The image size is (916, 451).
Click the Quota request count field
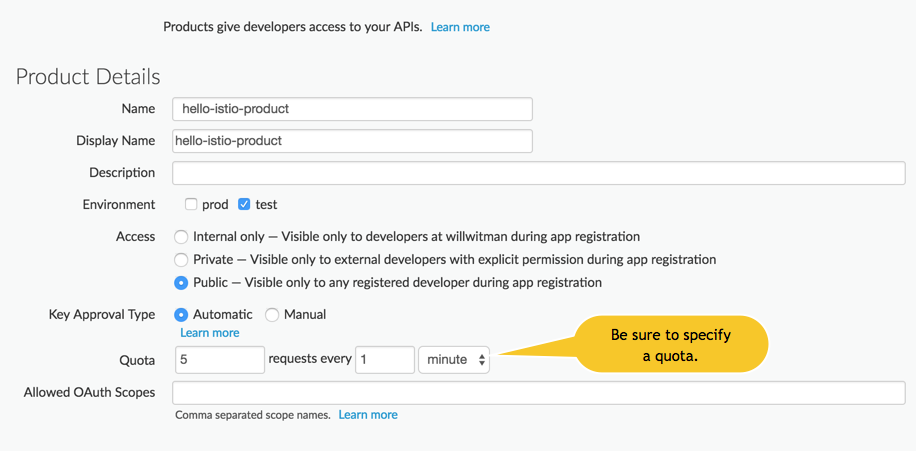(x=220, y=360)
